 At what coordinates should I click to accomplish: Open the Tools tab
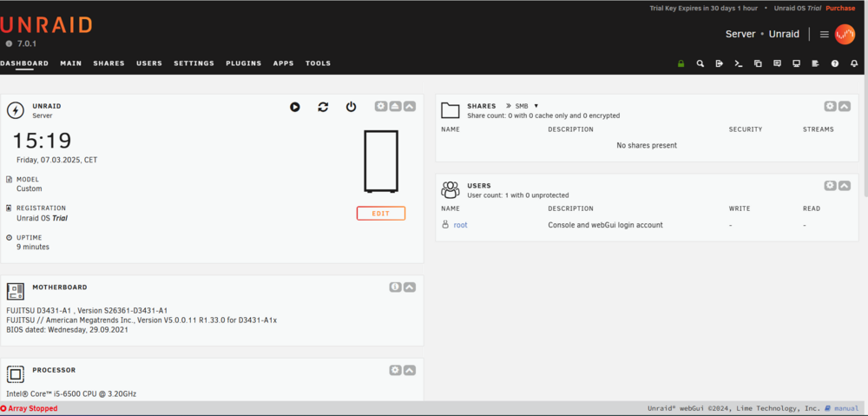pyautogui.click(x=318, y=63)
